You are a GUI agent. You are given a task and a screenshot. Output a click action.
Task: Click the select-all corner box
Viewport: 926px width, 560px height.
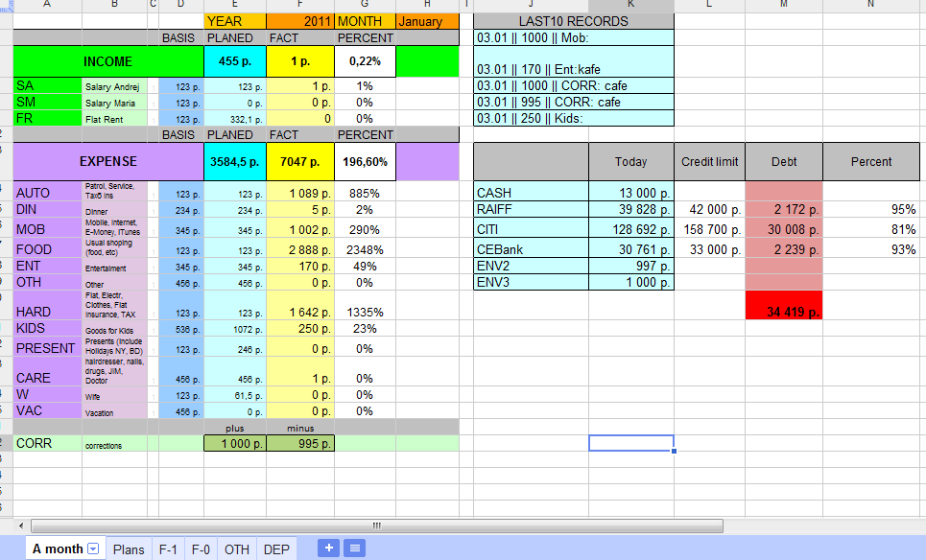[x=6, y=6]
